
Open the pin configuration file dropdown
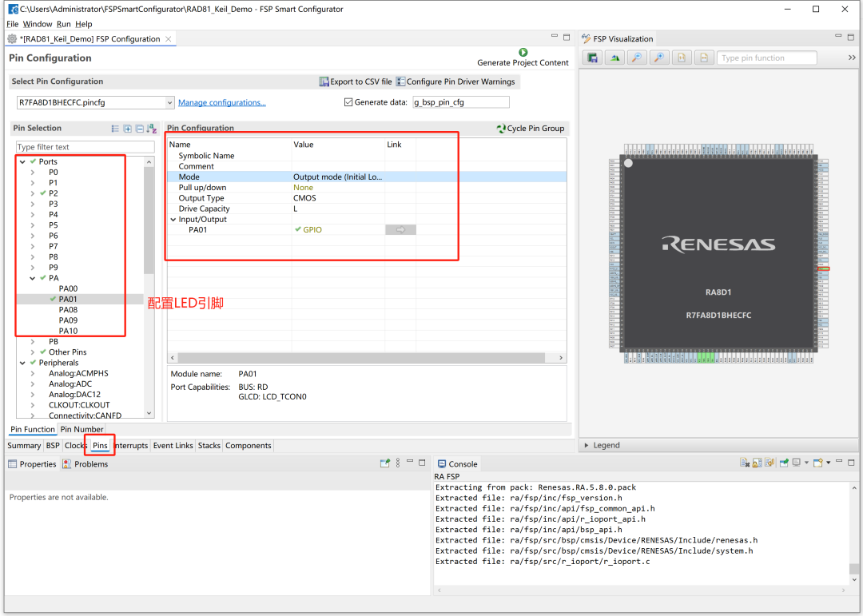pos(169,102)
